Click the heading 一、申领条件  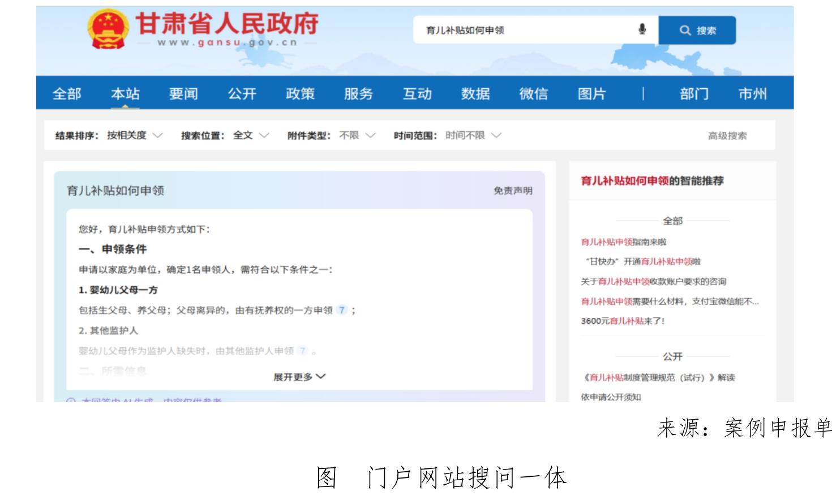coord(113,249)
